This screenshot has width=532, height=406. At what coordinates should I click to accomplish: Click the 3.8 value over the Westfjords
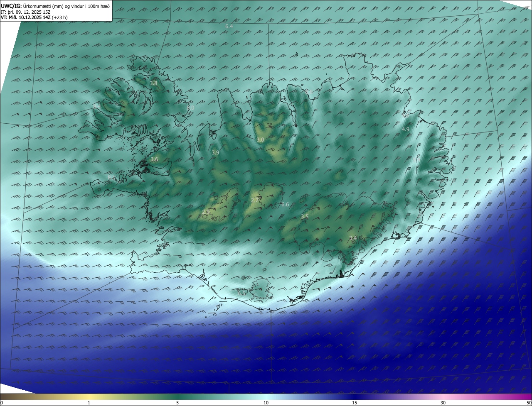point(153,83)
